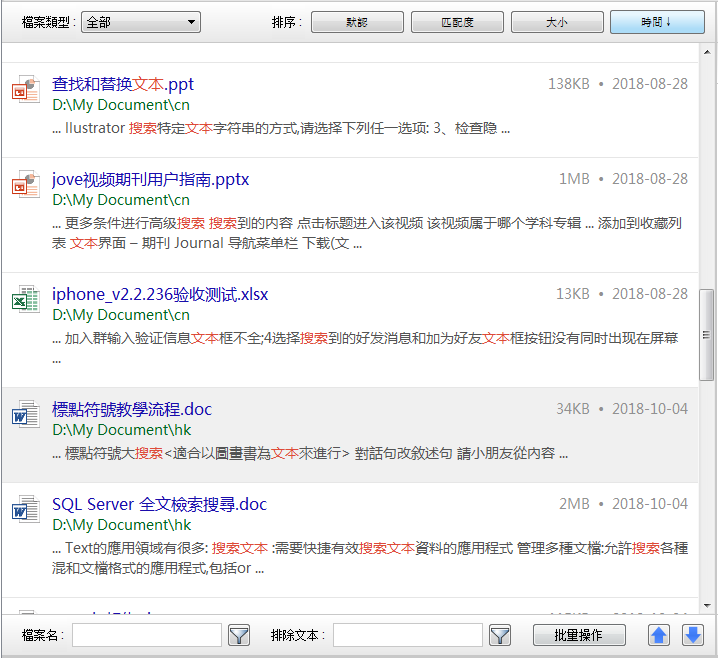Screen dimensions: 718x658
Task: Jump to next result with down arrow
Action: (x=693, y=635)
